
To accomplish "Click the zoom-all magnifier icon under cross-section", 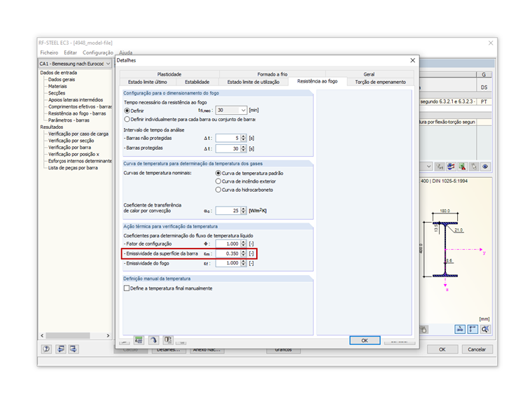I will point(485,329).
